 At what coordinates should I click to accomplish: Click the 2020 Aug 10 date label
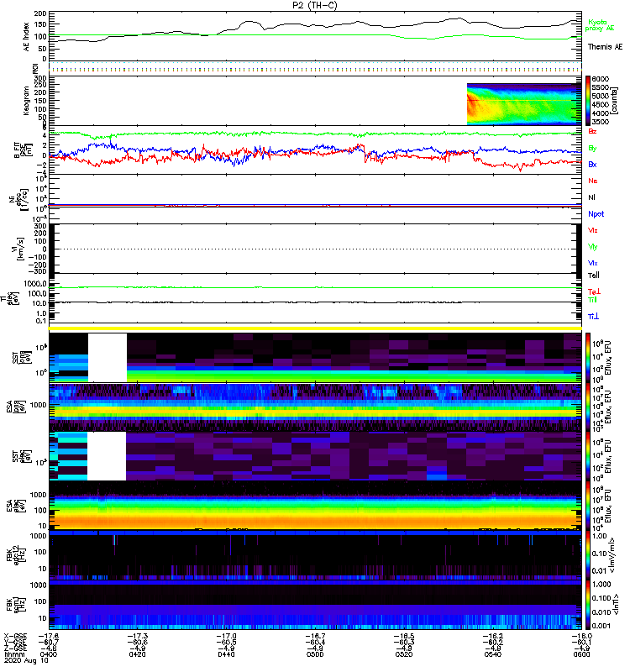pyautogui.click(x=24, y=662)
